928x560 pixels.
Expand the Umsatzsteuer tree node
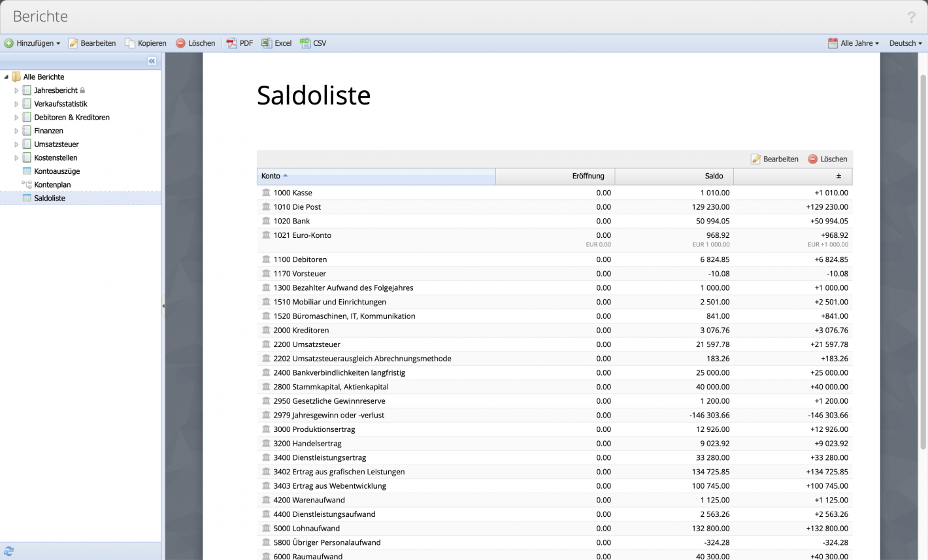[16, 144]
